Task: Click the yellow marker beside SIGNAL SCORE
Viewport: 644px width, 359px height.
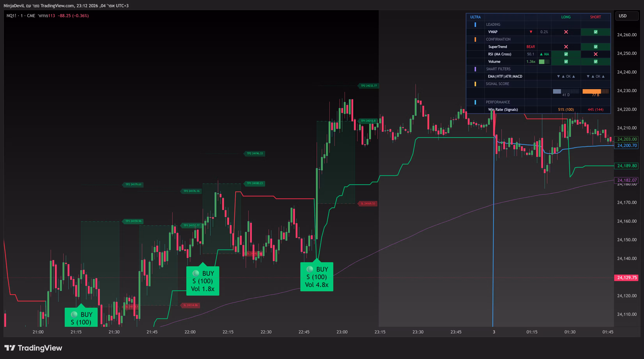Action: pos(475,84)
